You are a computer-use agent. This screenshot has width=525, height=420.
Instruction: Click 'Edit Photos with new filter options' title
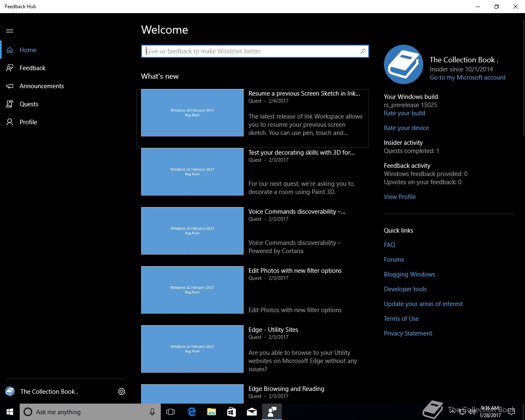pos(295,271)
